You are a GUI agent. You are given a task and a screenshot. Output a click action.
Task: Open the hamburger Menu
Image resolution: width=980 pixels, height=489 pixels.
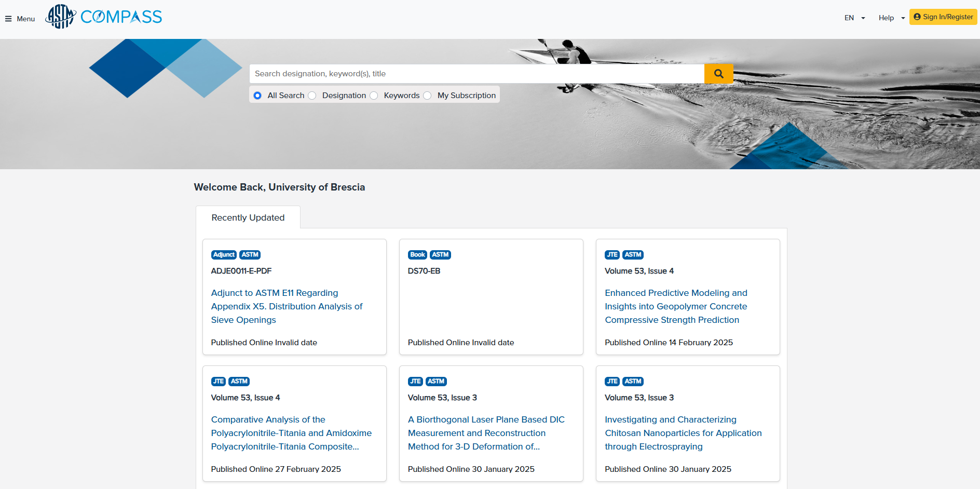pyautogui.click(x=20, y=19)
